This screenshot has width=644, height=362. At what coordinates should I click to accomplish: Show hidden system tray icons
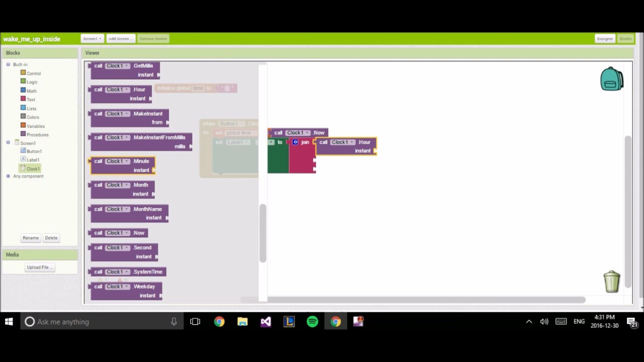click(529, 322)
